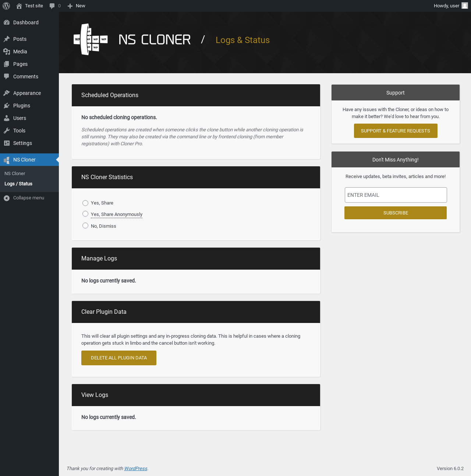Click the Logs & Status page title
Image resolution: width=471 pixels, height=476 pixels.
click(x=242, y=40)
